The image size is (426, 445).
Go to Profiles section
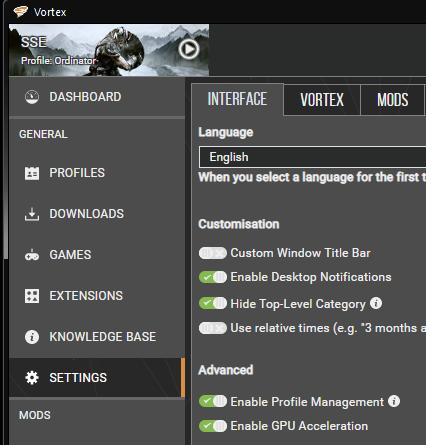97,173
